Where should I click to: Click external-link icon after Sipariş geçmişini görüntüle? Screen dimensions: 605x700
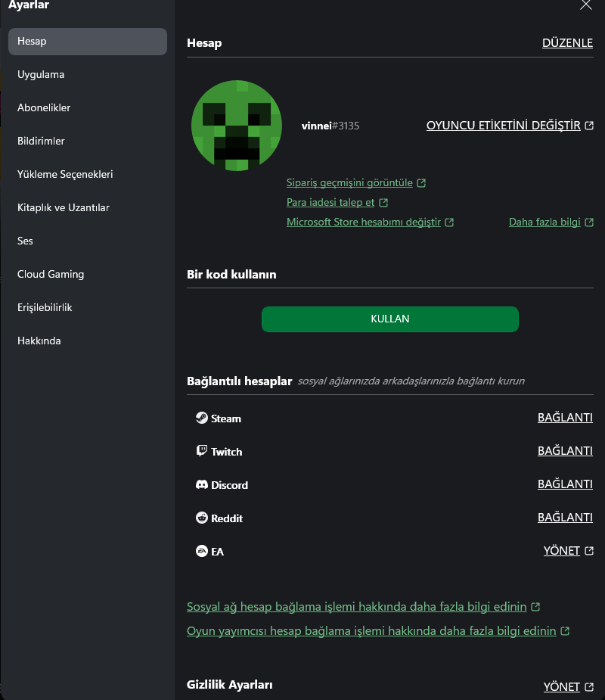(421, 183)
